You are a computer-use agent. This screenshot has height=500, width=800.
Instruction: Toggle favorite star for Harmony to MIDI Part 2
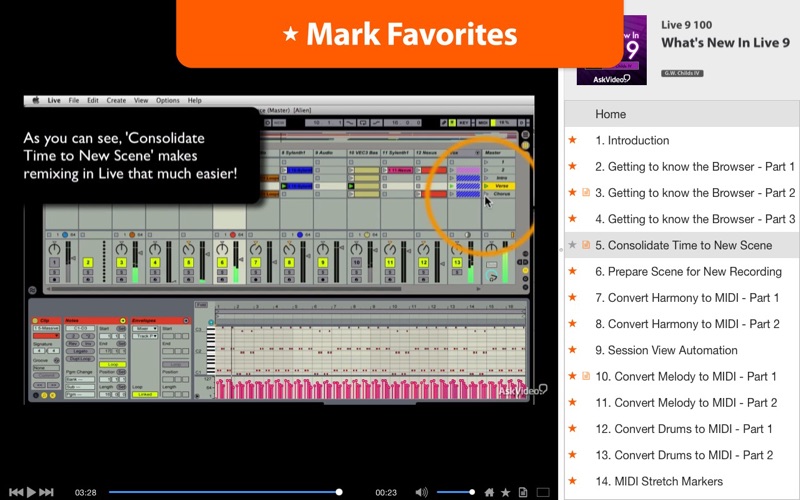click(x=573, y=323)
